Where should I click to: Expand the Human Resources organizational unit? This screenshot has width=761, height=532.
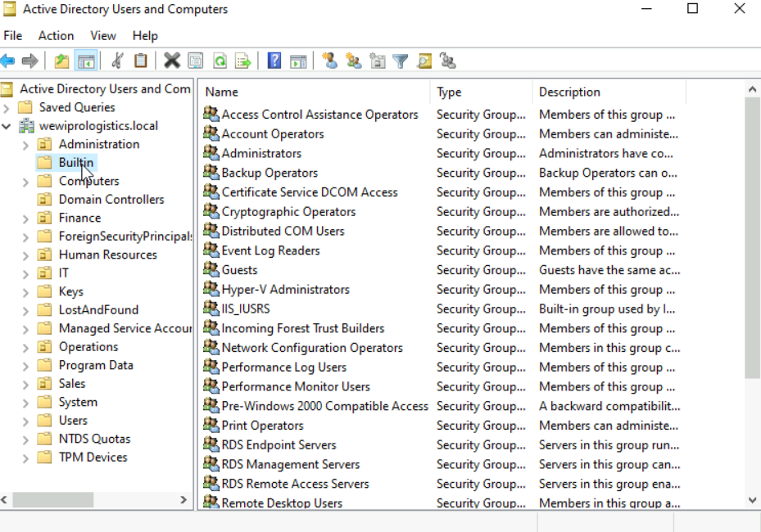25,255
